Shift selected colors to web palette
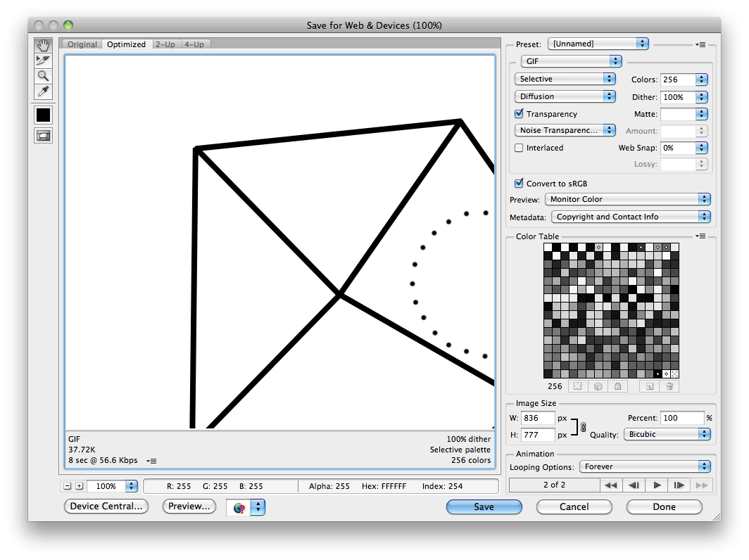This screenshot has width=749, height=560. [598, 386]
